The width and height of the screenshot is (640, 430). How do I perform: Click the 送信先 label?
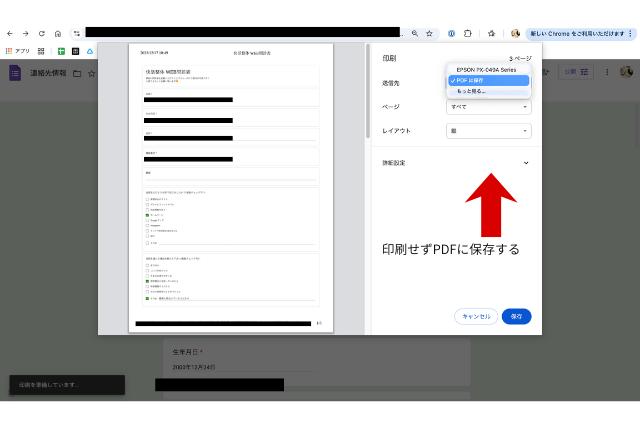[391, 83]
